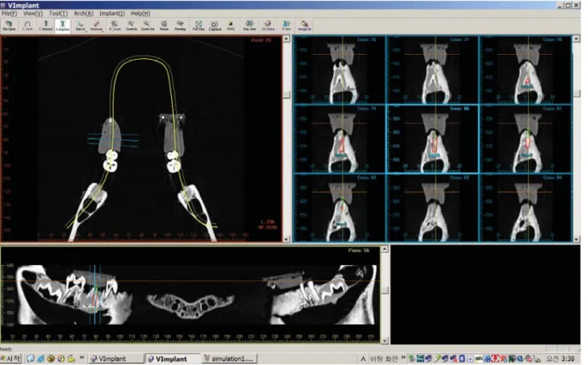Viewport: 588px width, 365px height.
Task: Click the axial view scrollbar thumb
Action: pos(286,95)
